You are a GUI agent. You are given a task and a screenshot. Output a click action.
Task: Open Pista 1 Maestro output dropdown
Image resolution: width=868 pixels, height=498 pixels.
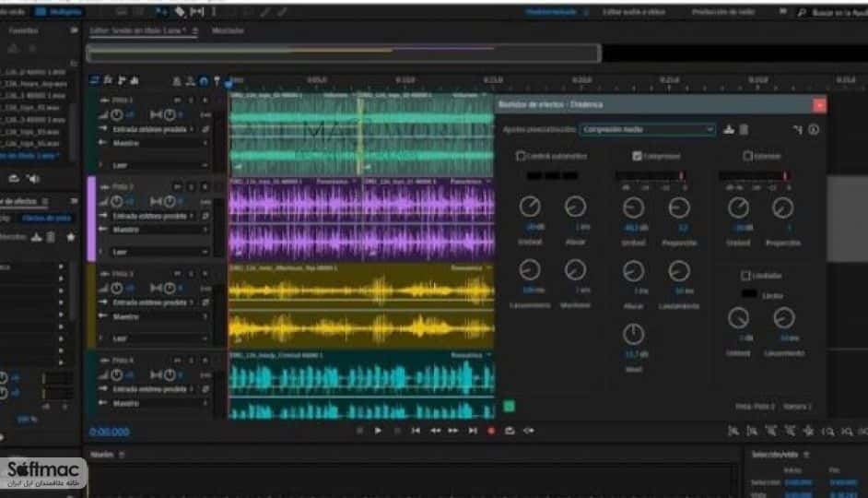159,143
